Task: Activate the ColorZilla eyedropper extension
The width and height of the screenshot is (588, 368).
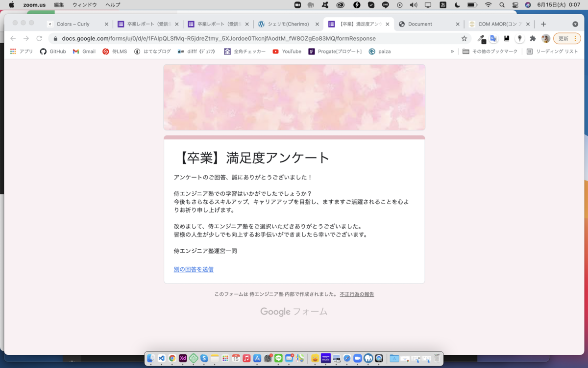Action: click(x=482, y=38)
